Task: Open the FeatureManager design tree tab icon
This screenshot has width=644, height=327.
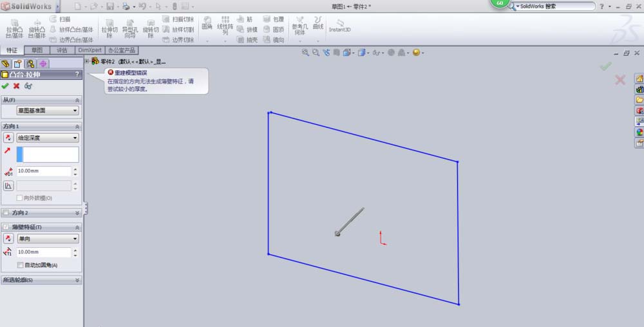Action: click(x=5, y=64)
